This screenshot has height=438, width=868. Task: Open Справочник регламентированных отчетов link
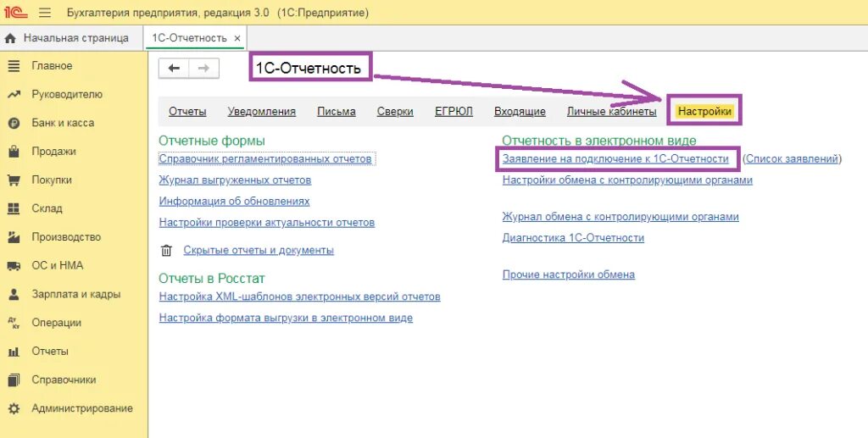[x=265, y=159]
